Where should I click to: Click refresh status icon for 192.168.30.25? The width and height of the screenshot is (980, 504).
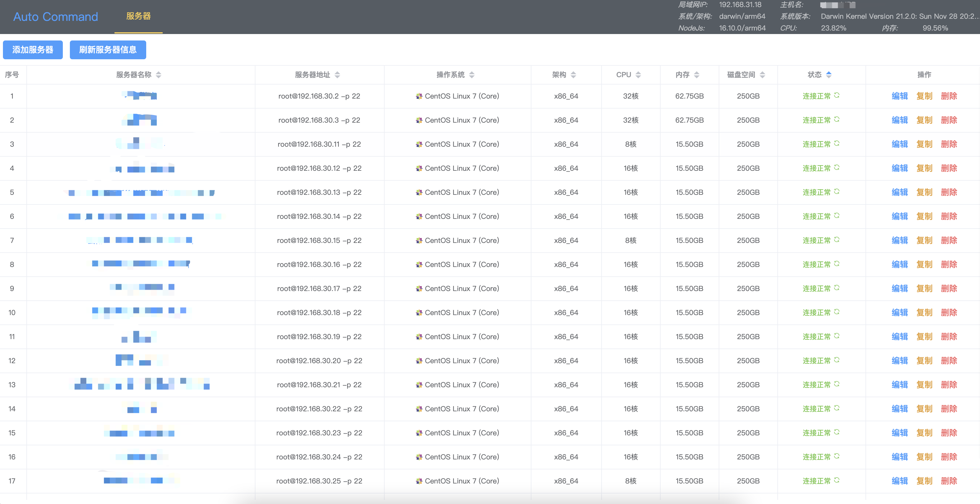pyautogui.click(x=836, y=480)
